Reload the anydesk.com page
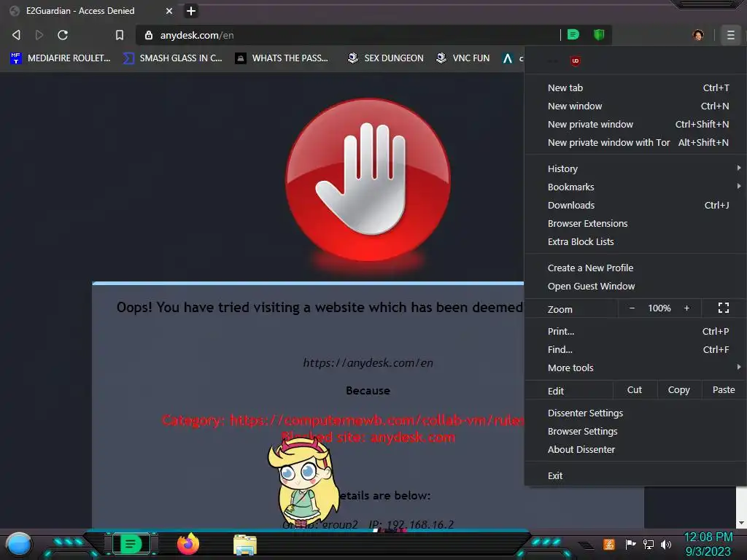747x560 pixels. 63,35
